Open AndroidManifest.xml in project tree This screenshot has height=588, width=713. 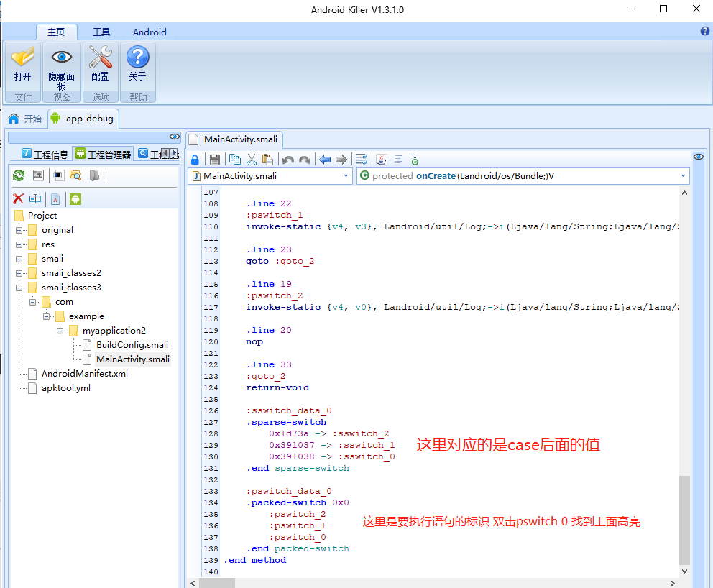(x=85, y=374)
